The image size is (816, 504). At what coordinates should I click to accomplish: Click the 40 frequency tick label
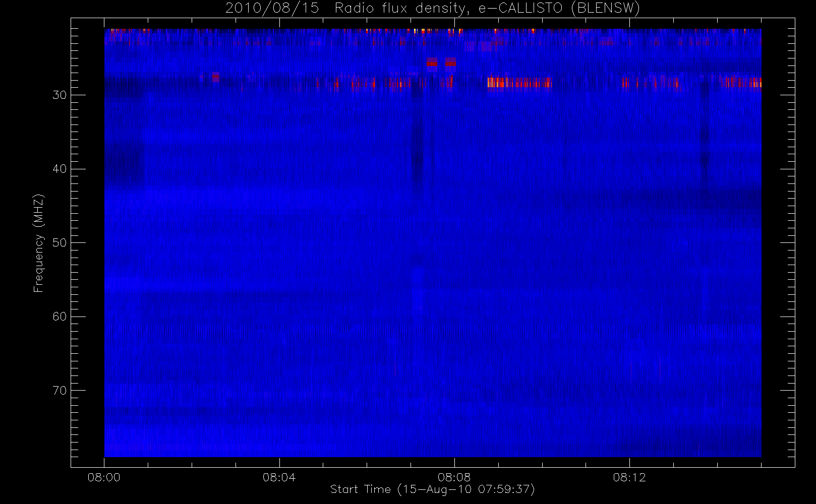(x=60, y=169)
